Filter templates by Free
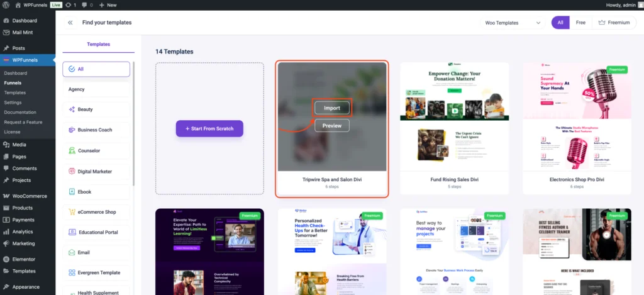644x295 pixels. [x=580, y=23]
